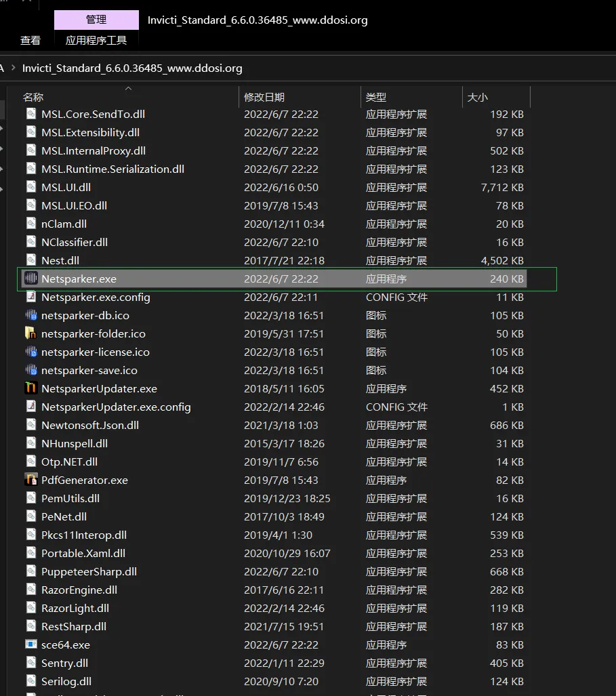This screenshot has height=696, width=616.
Task: Click date 2018/5/11 16:05 of NetsparkerUpdater.exe
Action: click(x=284, y=388)
